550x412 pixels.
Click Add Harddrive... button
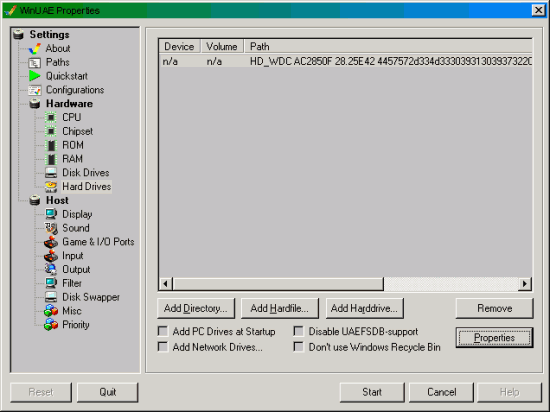364,309
